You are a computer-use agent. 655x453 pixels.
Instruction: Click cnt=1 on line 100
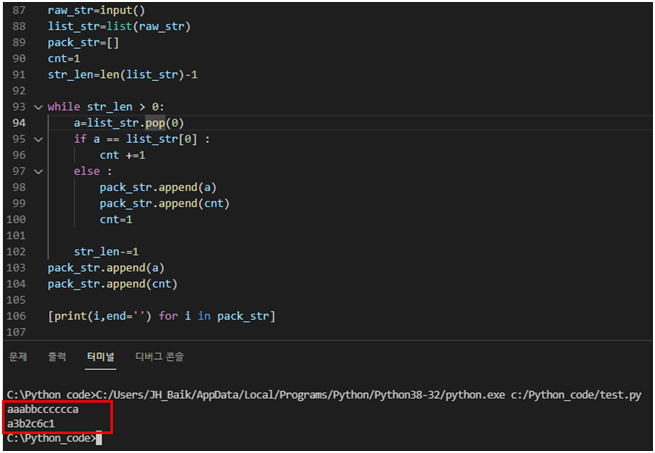point(116,219)
